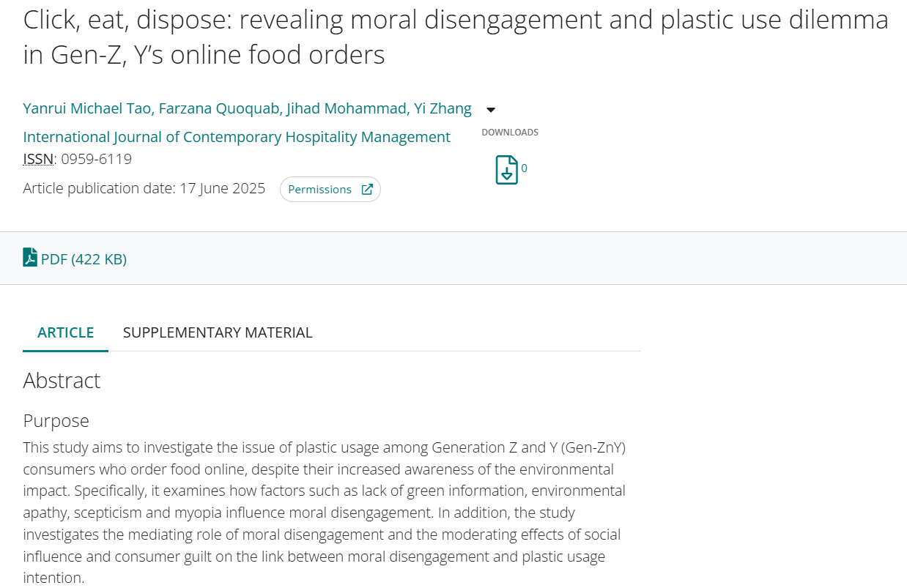Click the Purpose subheading
The height and width of the screenshot is (588, 907).
(56, 421)
